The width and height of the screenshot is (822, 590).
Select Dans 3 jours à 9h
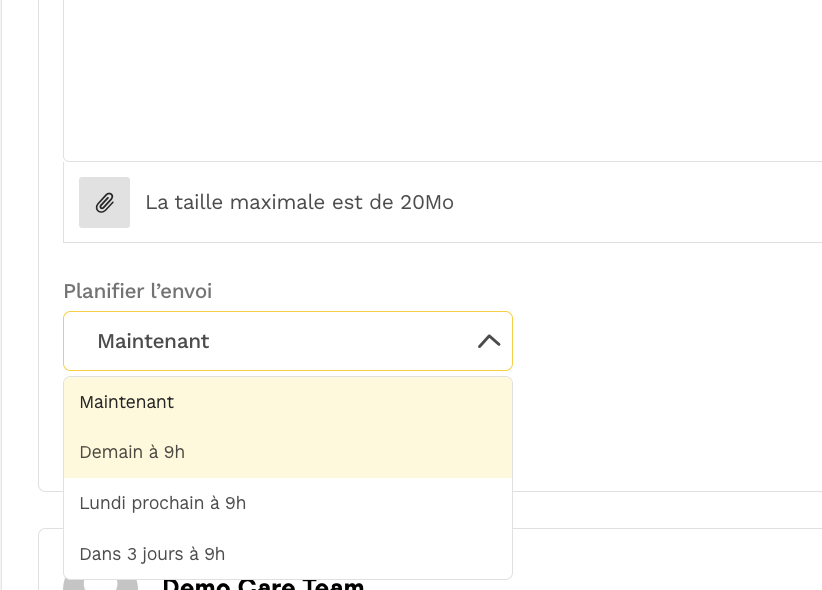pyautogui.click(x=152, y=554)
